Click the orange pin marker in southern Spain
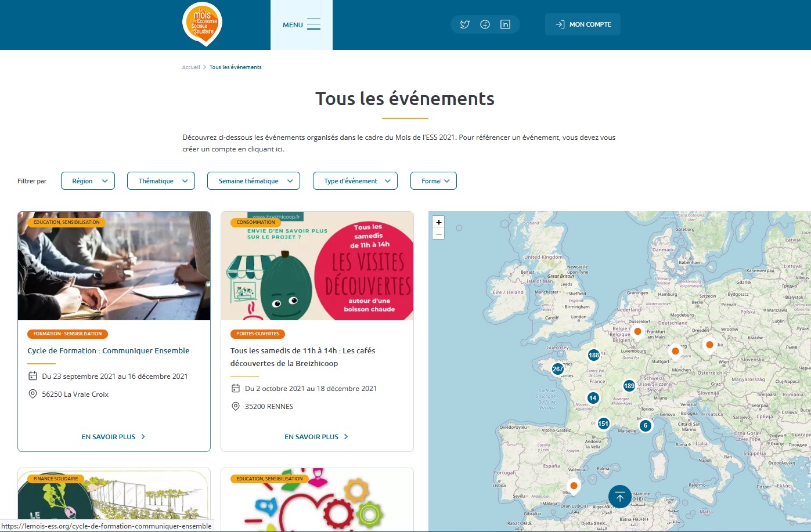Screen dimensions: 811x532 (x=574, y=487)
